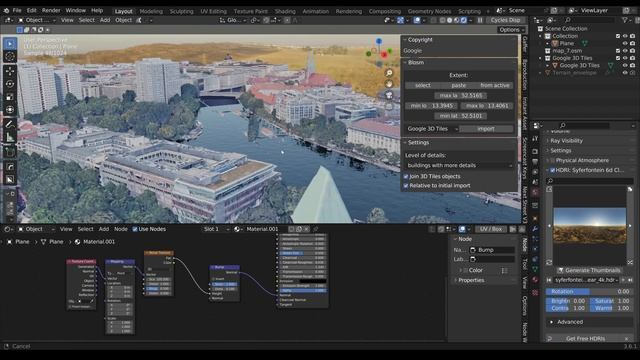Select the Add Cube tool
This screenshot has height=360, width=640.
(10, 152)
